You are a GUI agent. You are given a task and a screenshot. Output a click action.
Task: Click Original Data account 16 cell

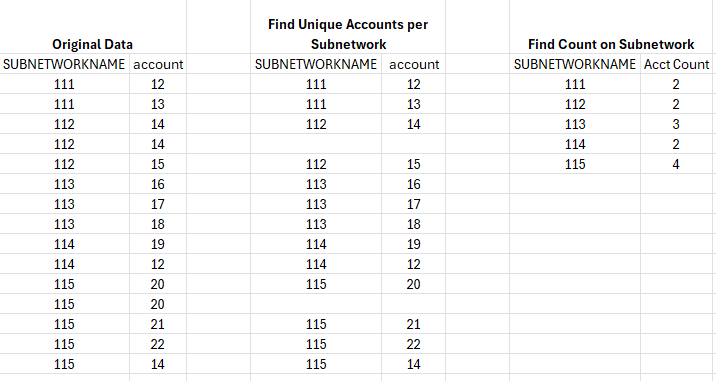tap(158, 185)
